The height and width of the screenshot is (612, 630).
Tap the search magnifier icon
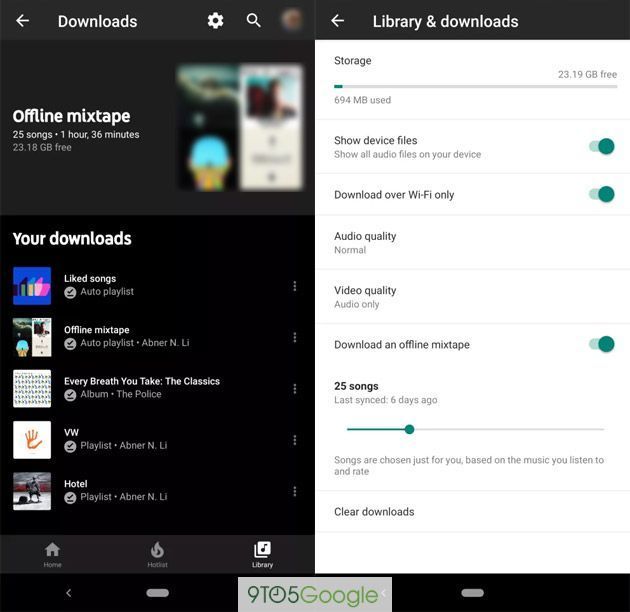pos(254,21)
